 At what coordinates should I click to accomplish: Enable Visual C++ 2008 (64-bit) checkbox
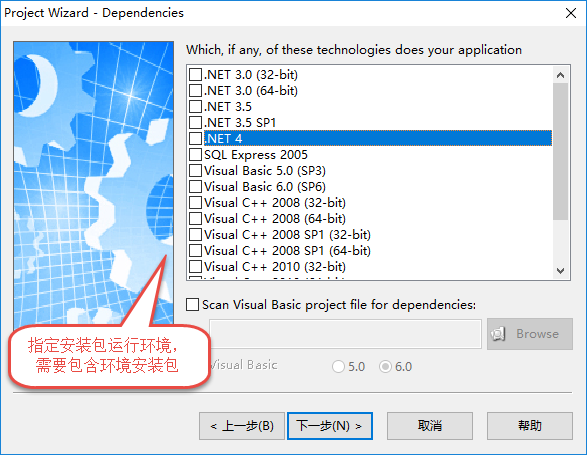pos(195,219)
